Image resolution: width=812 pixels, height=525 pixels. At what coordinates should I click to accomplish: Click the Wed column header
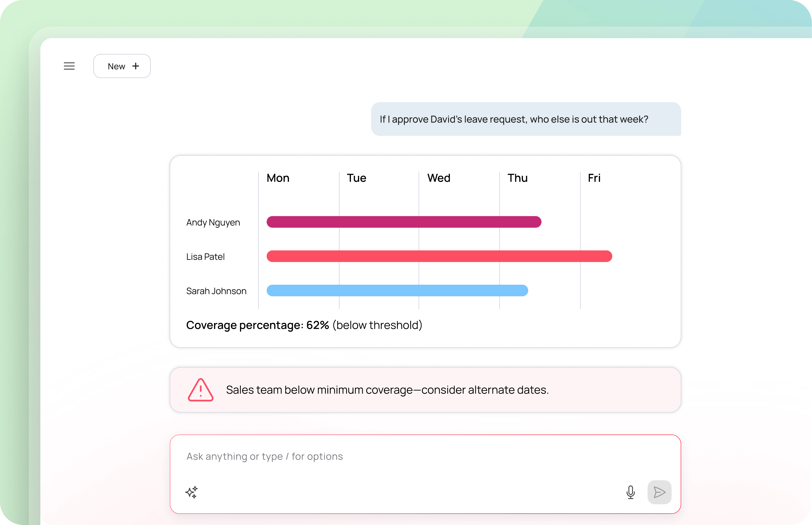click(438, 178)
